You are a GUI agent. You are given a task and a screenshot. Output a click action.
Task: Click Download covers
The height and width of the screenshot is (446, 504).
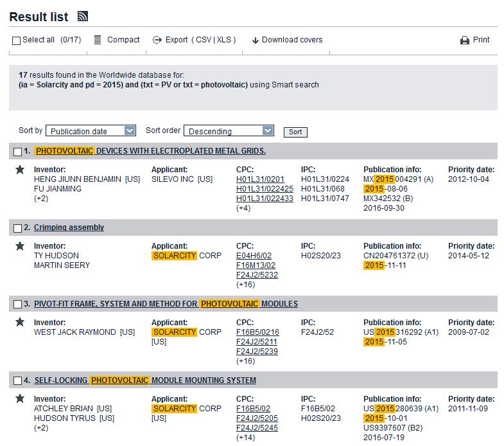(292, 40)
